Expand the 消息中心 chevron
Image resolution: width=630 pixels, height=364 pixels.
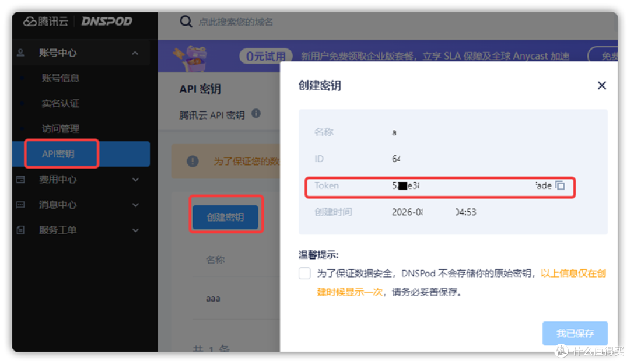click(x=135, y=205)
